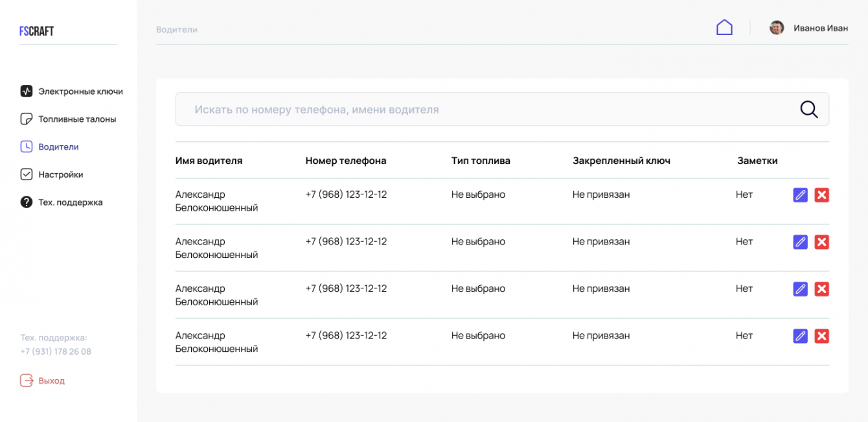Image resolution: width=868 pixels, height=422 pixels.
Task: Open the Водители section in sidebar
Action: [x=58, y=147]
